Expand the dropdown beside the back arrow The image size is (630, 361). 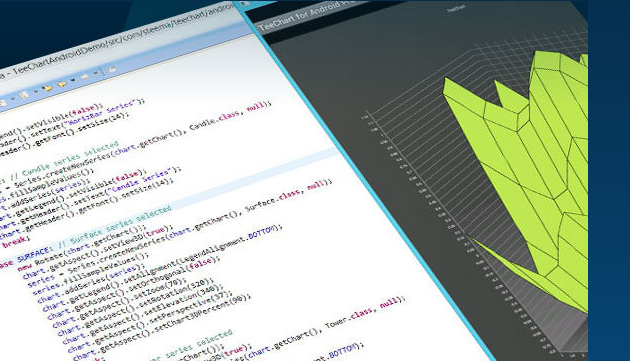[95, 73]
